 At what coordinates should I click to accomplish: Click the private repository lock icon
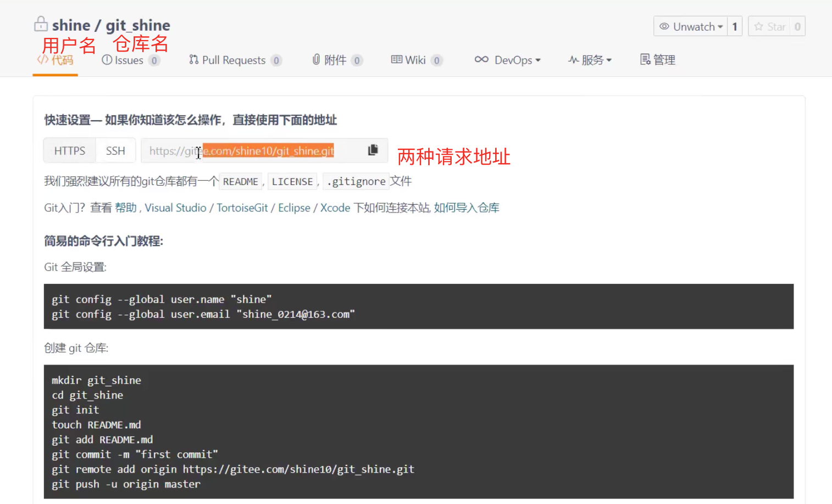41,24
